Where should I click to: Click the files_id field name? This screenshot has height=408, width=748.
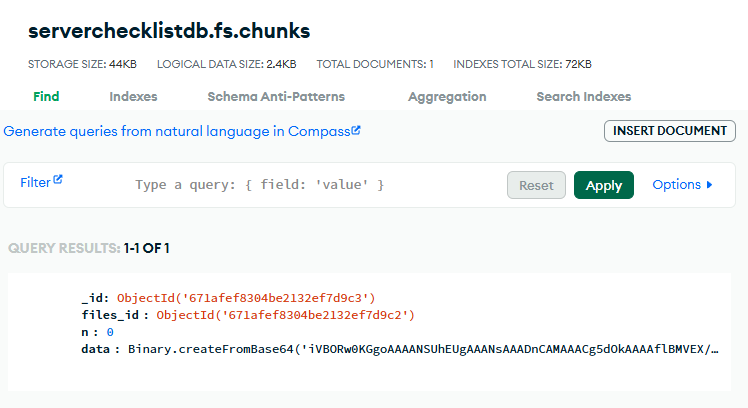(111, 315)
